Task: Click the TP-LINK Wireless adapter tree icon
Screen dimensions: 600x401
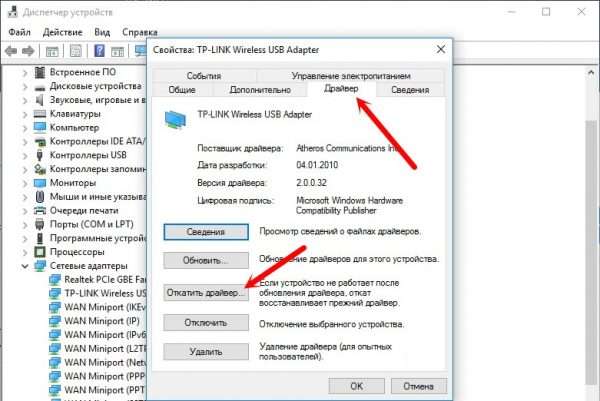Action: tap(54, 294)
